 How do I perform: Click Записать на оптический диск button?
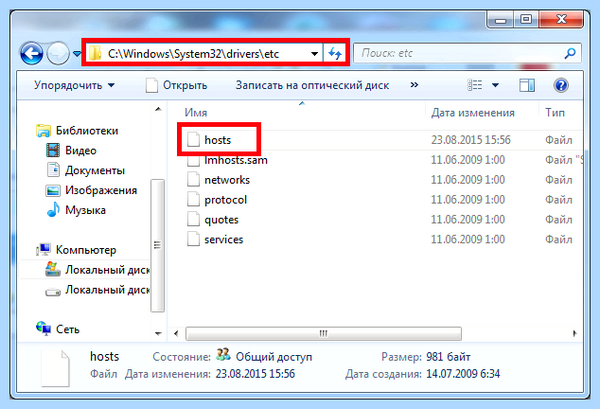pos(312,85)
